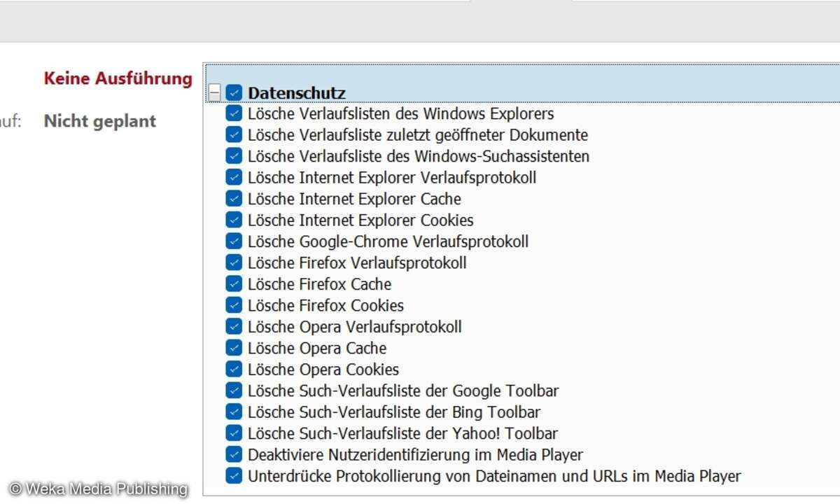Select the Lösche Opera Cookies label

click(x=323, y=370)
